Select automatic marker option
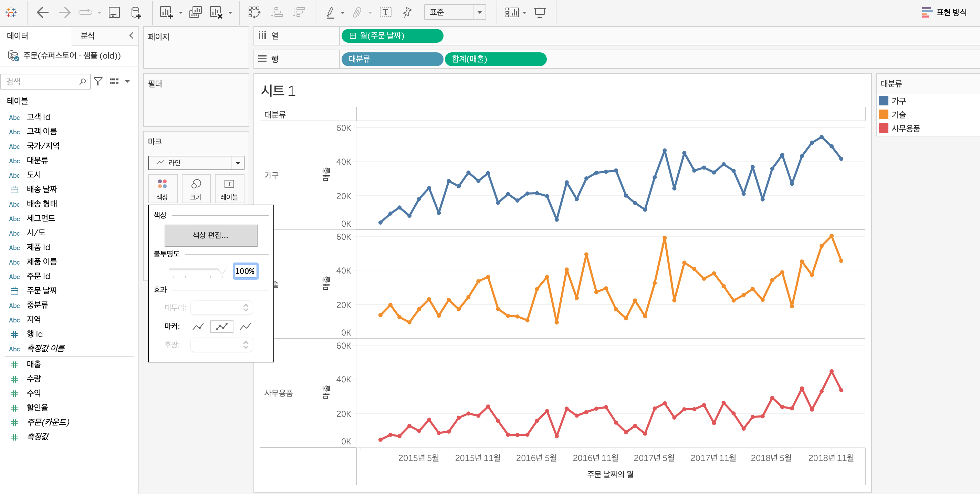The width and height of the screenshot is (980, 494). point(198,327)
